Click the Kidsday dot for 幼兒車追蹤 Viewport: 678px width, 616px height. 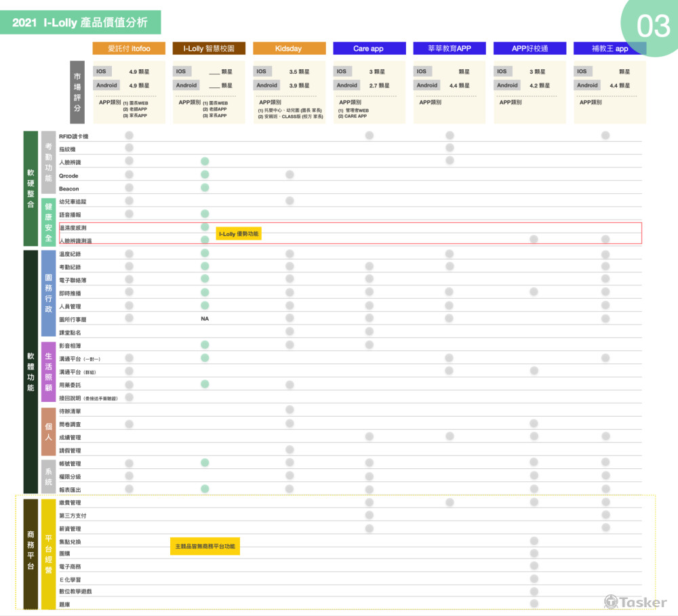tap(290, 201)
